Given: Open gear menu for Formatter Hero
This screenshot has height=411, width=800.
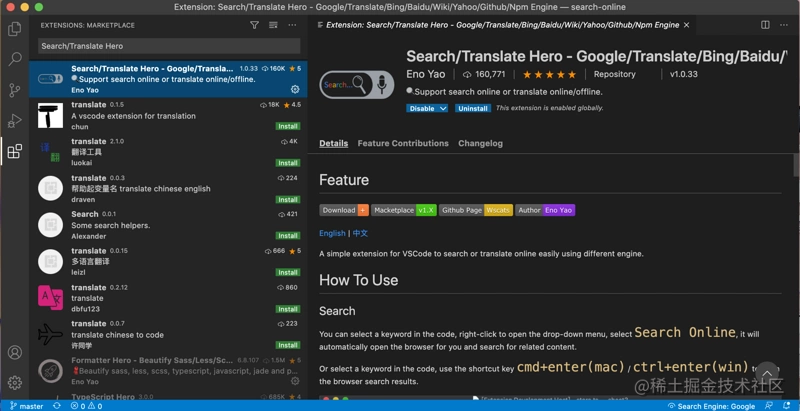Looking at the screenshot, I should pyautogui.click(x=295, y=381).
